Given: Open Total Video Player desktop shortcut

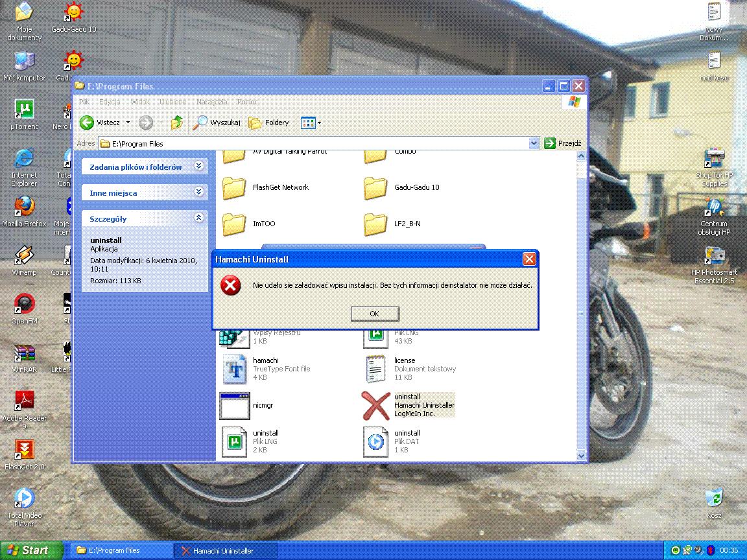Looking at the screenshot, I should (x=24, y=507).
